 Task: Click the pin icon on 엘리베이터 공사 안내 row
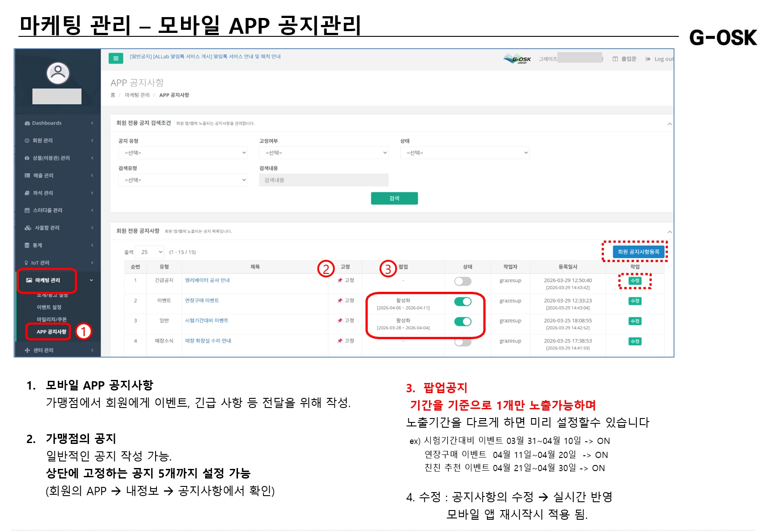point(340,280)
